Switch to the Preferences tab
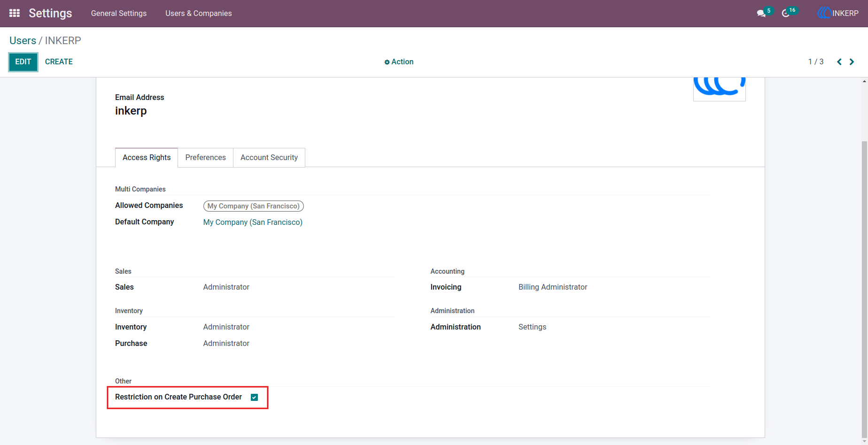This screenshot has width=868, height=445. [206, 158]
